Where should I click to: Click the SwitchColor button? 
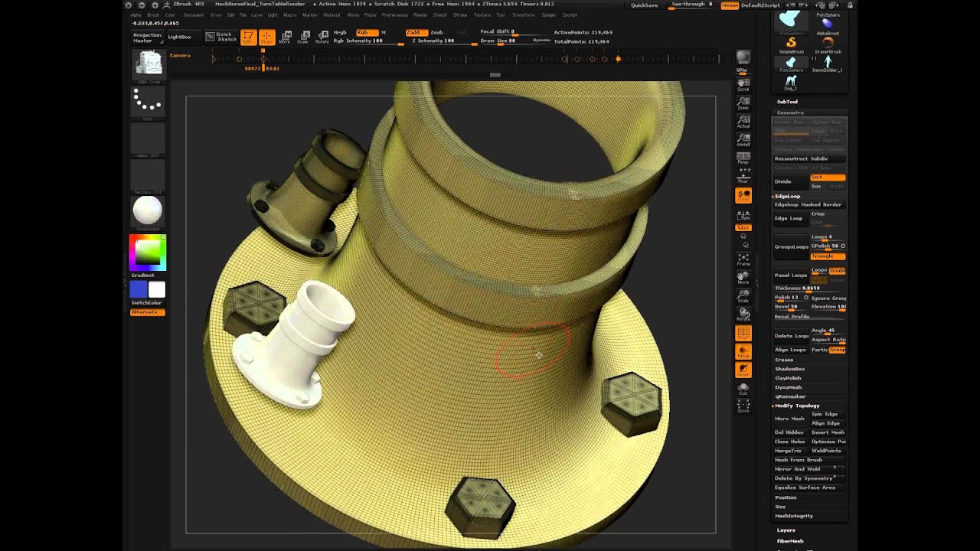146,303
